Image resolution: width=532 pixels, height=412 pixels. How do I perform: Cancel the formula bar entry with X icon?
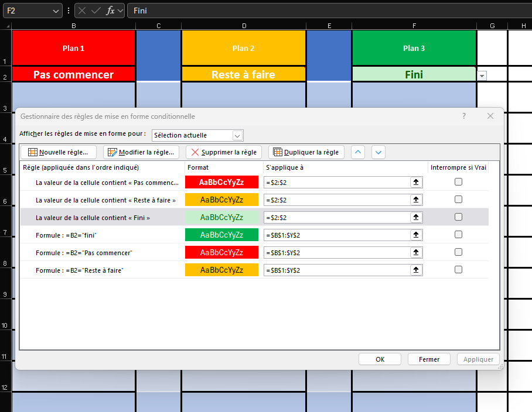tap(83, 11)
